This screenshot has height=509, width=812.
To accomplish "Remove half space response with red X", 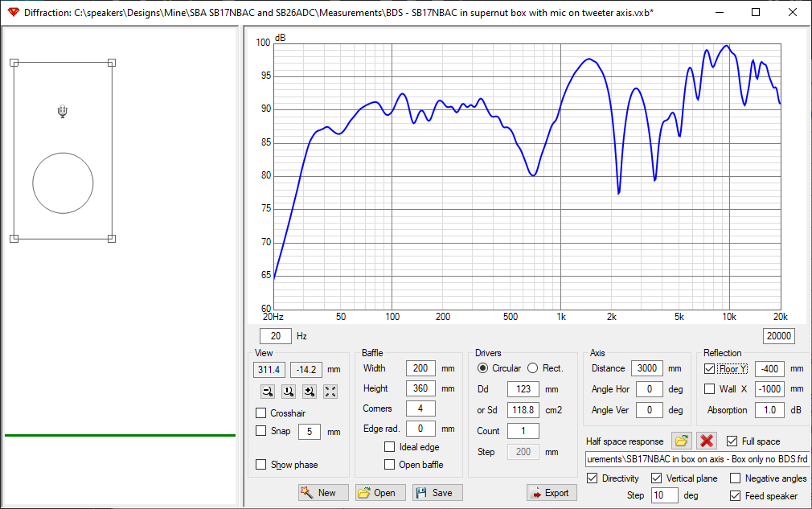I will coord(707,441).
